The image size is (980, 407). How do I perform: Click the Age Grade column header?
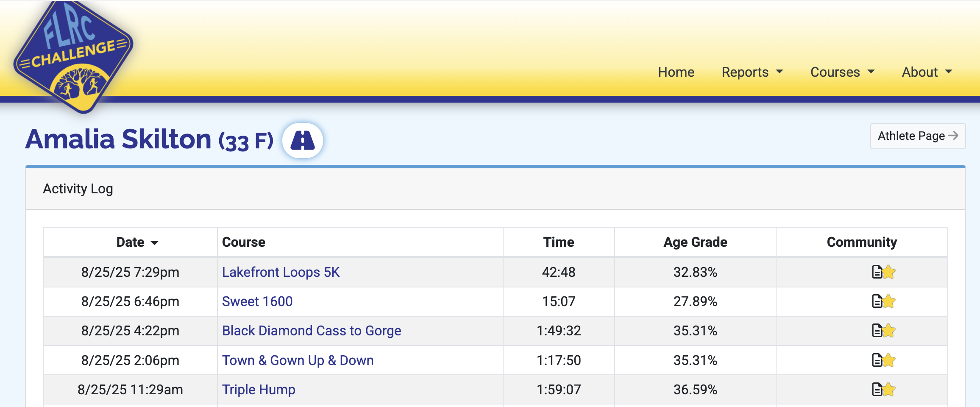coord(695,242)
